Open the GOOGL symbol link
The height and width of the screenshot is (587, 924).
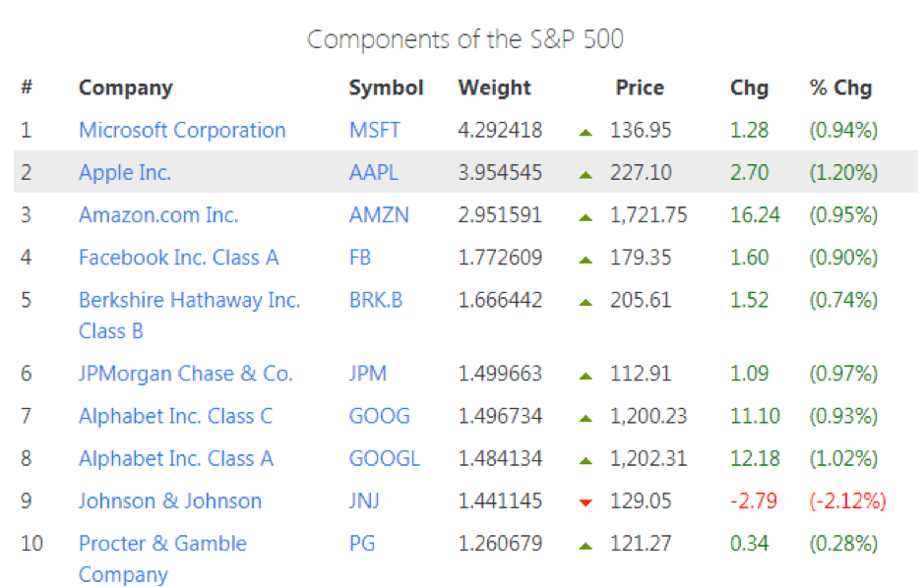[x=384, y=458]
